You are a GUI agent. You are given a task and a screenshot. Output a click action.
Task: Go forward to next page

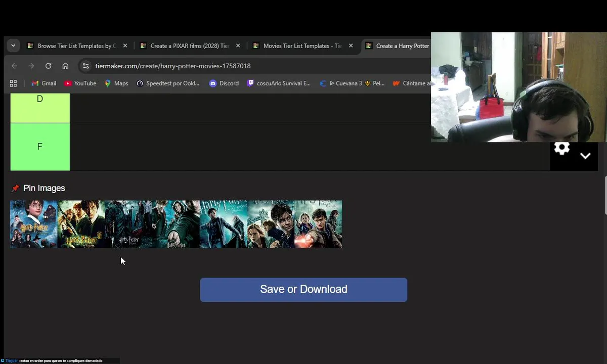click(31, 66)
